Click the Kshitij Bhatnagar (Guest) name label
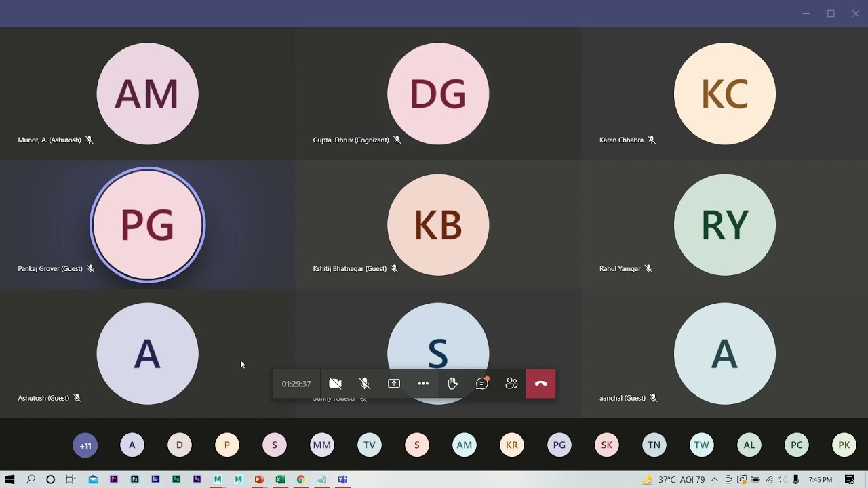 pyautogui.click(x=349, y=269)
